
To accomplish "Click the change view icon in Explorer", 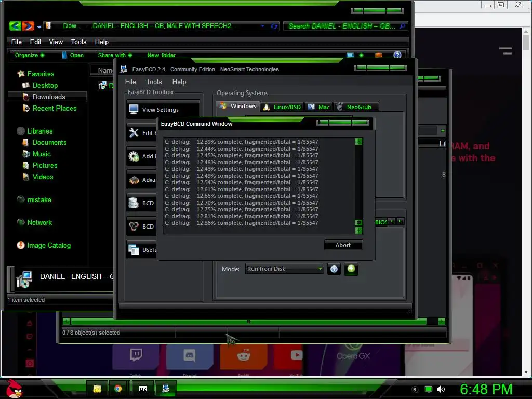I will [350, 55].
